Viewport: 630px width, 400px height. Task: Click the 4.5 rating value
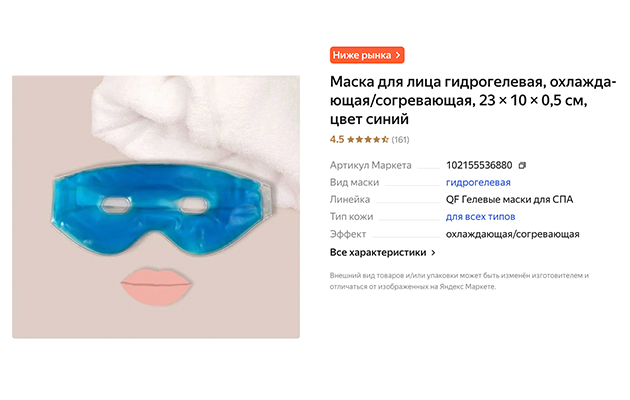tap(337, 140)
